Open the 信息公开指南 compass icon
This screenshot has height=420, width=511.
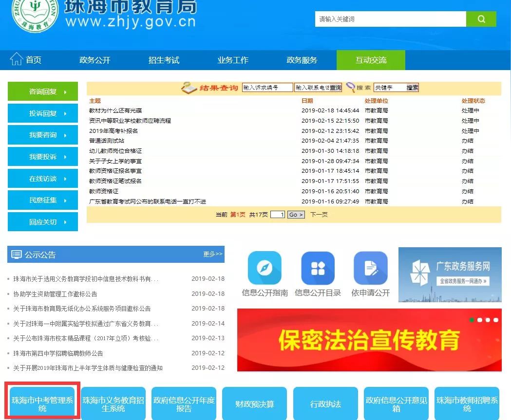coord(265,268)
